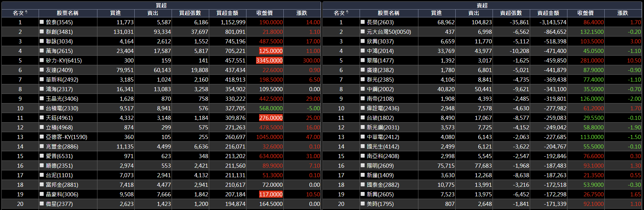The width and height of the screenshot is (644, 210).
Task: Click buy amount 1,152,999
Action: click(x=233, y=22)
